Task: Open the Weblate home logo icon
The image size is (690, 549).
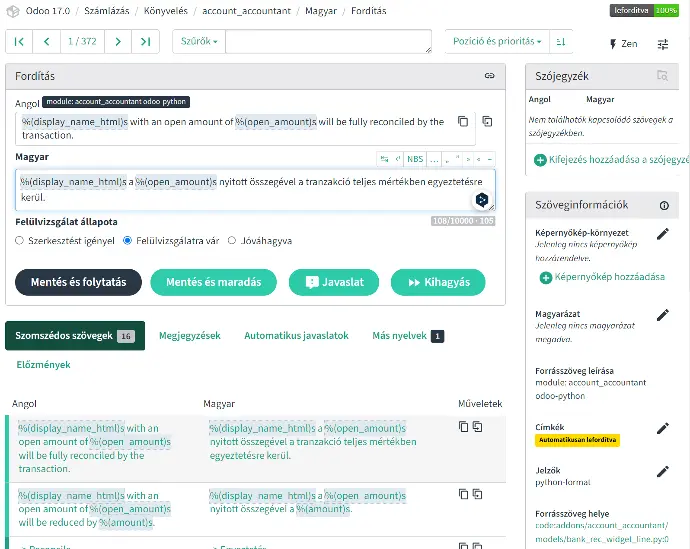Action: click(x=13, y=11)
